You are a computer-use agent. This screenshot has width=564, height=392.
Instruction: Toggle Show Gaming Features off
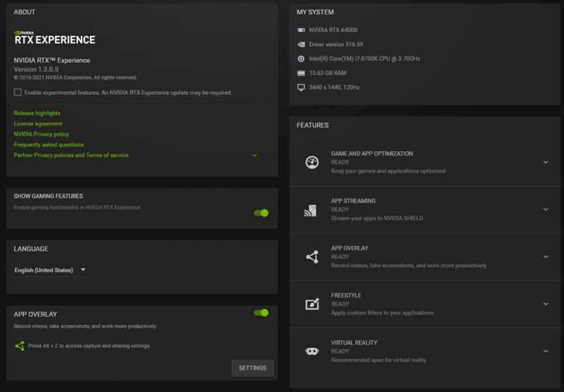[x=261, y=213]
